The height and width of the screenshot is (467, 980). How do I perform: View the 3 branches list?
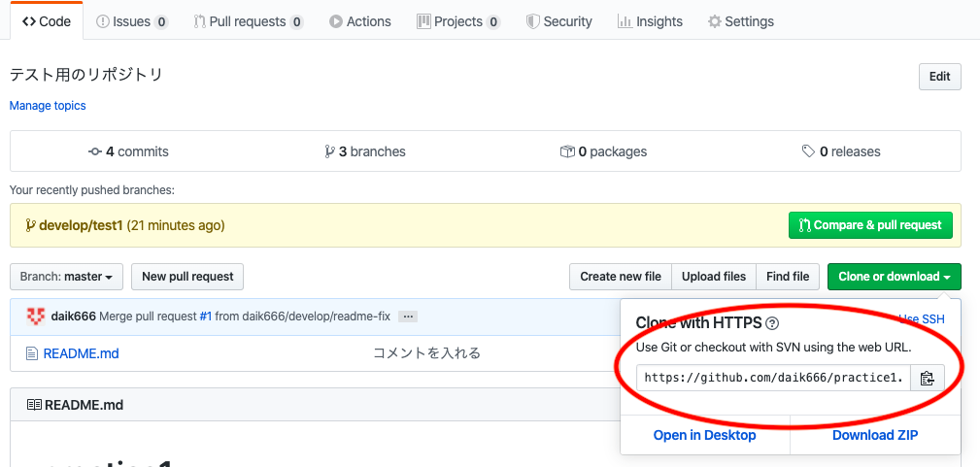365,151
